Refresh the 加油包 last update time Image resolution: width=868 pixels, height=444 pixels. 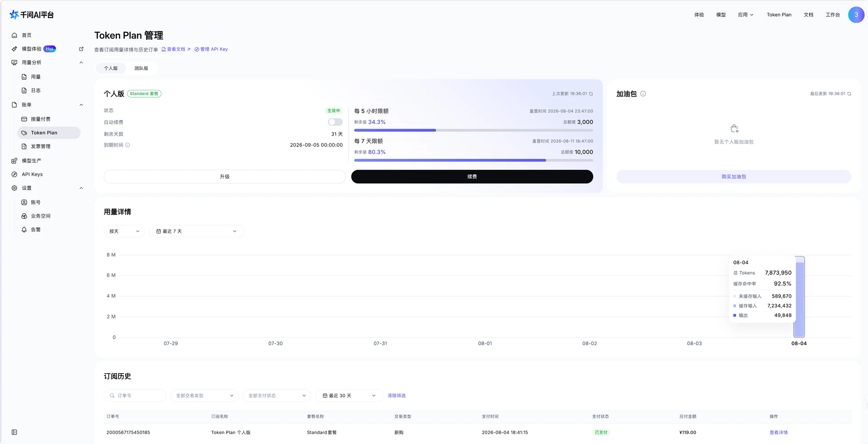tap(849, 94)
